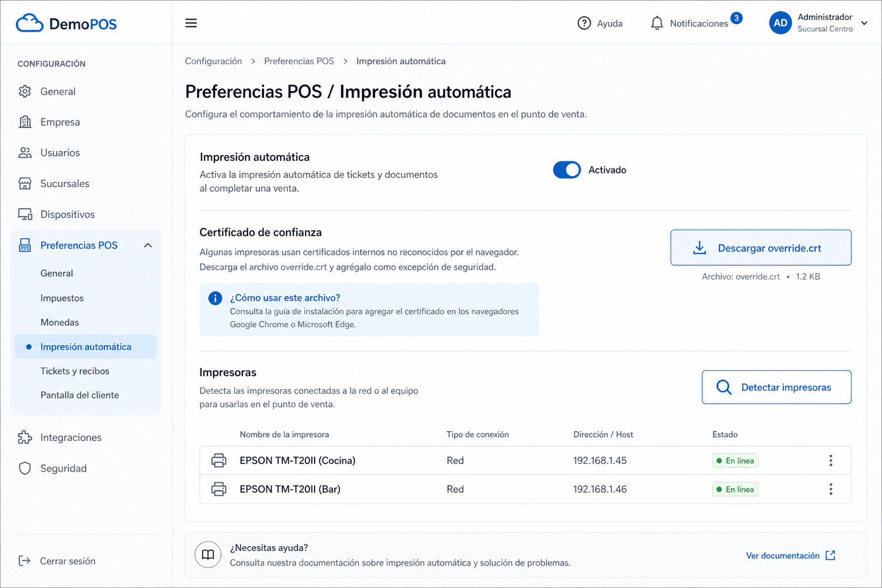Click the info icon beside ¿Cómo usar este archivo?
The image size is (882, 588).
click(x=215, y=298)
